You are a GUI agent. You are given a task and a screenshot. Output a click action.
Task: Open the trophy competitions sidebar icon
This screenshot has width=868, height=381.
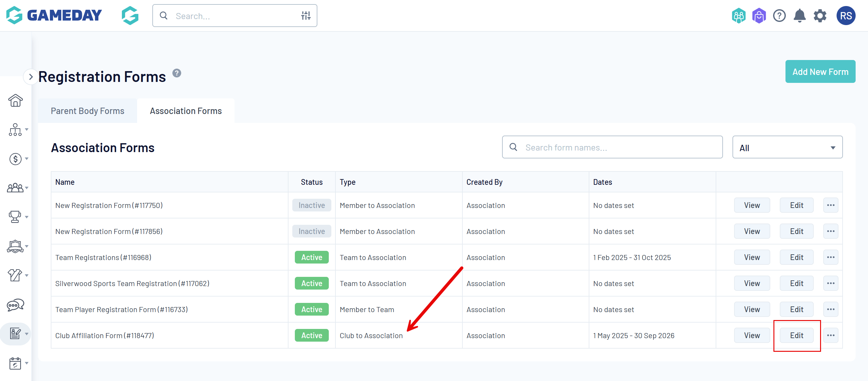coord(15,217)
